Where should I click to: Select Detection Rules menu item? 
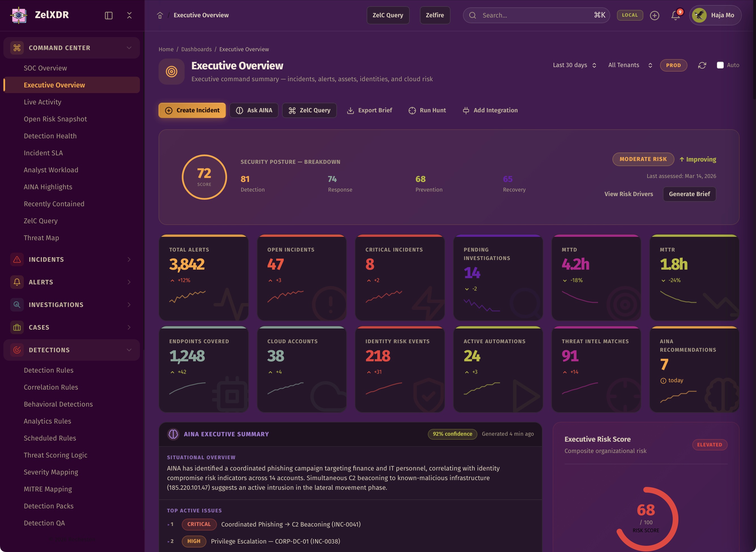pyautogui.click(x=48, y=370)
